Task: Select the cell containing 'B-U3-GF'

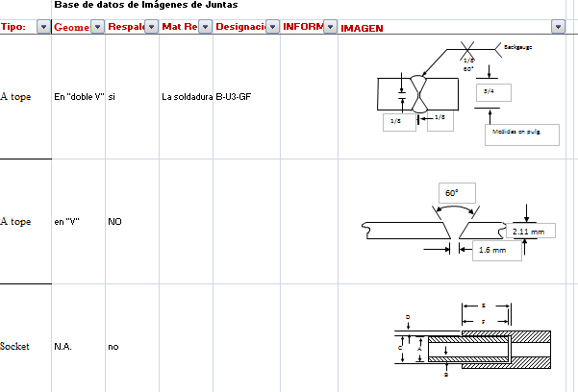Action: click(234, 97)
